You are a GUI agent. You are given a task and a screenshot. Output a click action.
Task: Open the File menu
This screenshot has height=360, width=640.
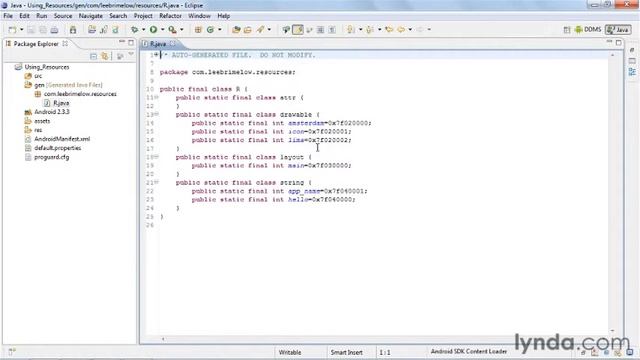click(8, 16)
